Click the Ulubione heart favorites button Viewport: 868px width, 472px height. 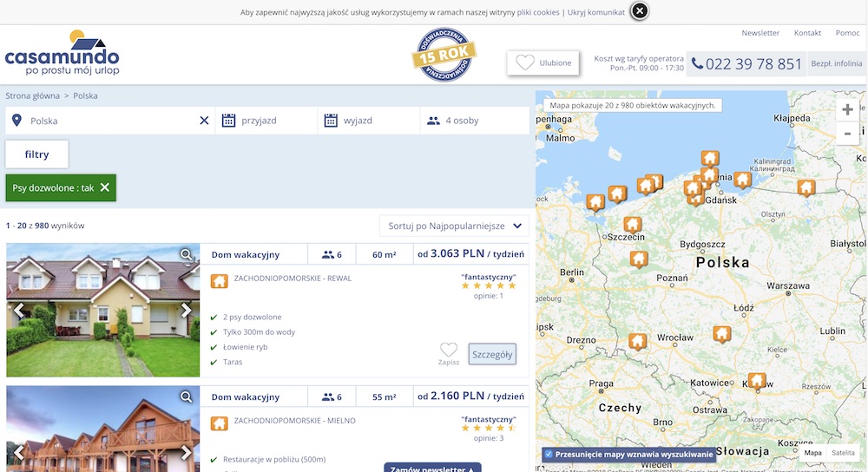[543, 62]
